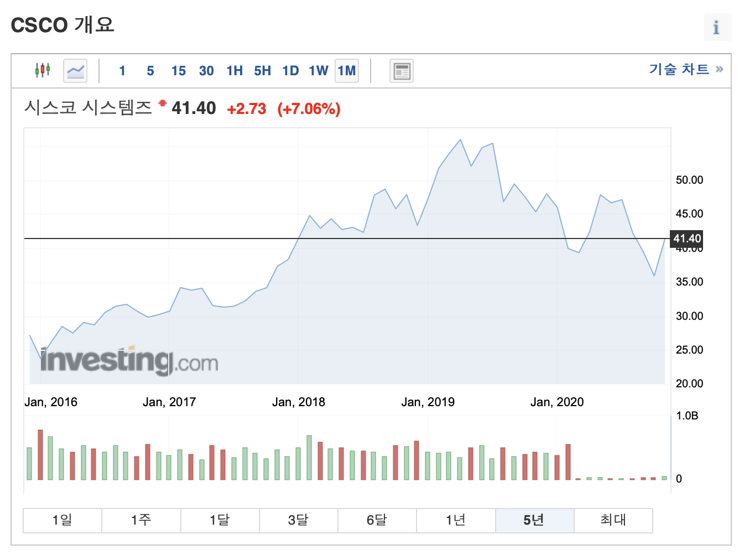Click the highest peak of the price line
Screen dimensions: 739x560
(x=461, y=139)
